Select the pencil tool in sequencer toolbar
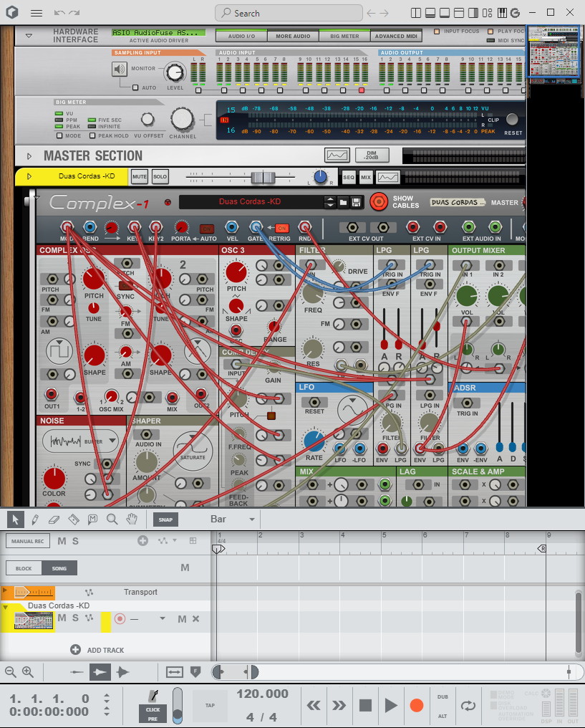 35,519
